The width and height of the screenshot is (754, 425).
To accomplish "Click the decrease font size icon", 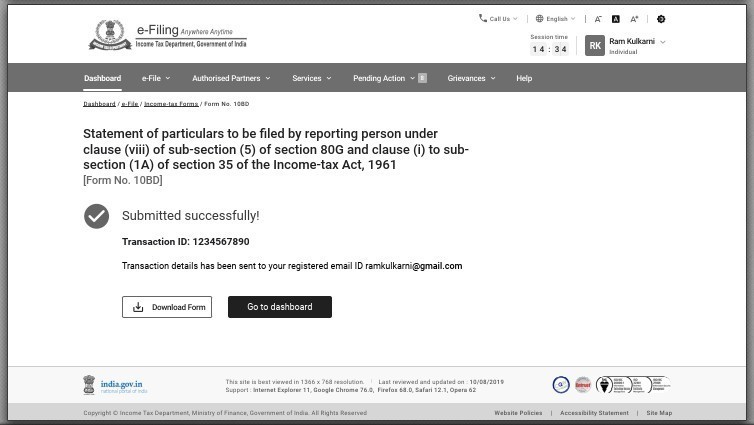I will coord(598,19).
